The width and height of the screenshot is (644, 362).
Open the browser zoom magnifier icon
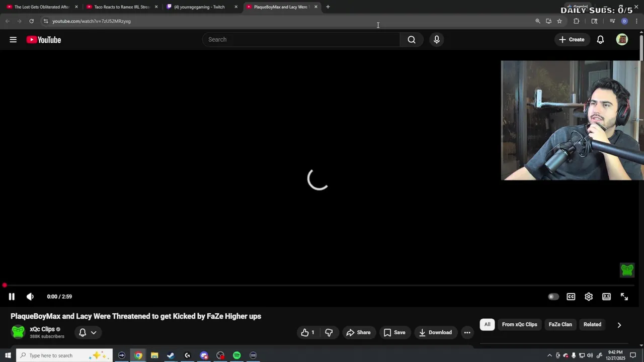[x=537, y=21]
